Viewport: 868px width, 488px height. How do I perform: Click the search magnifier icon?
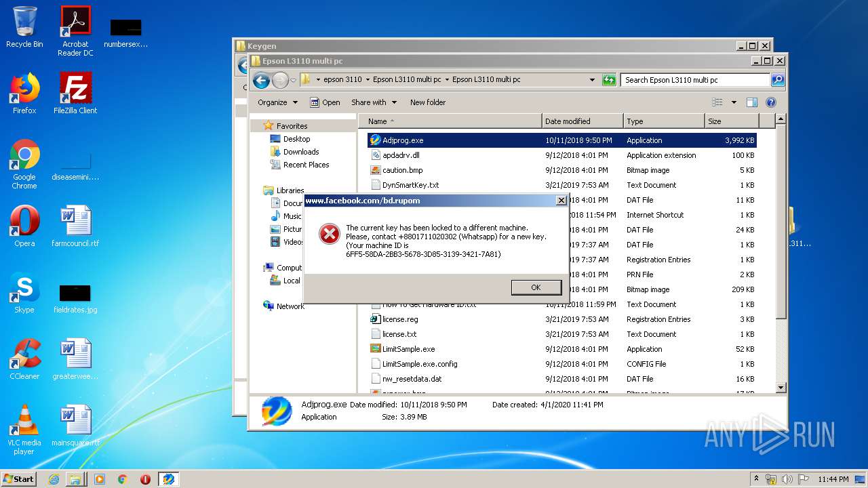click(x=777, y=80)
